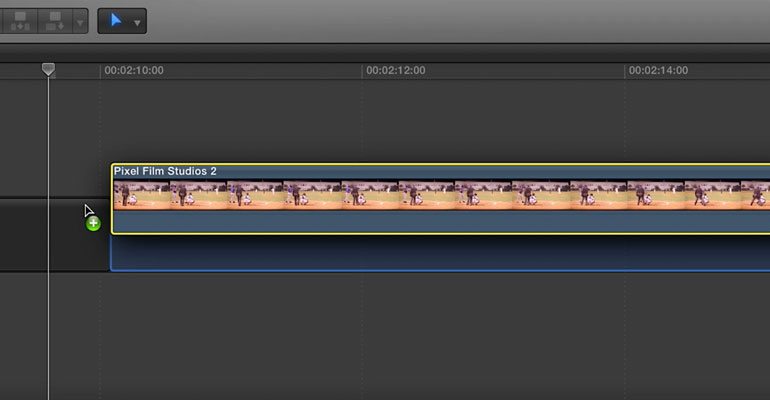Select the dark blue clip beneath the yellow-outlined clip

tap(440, 253)
